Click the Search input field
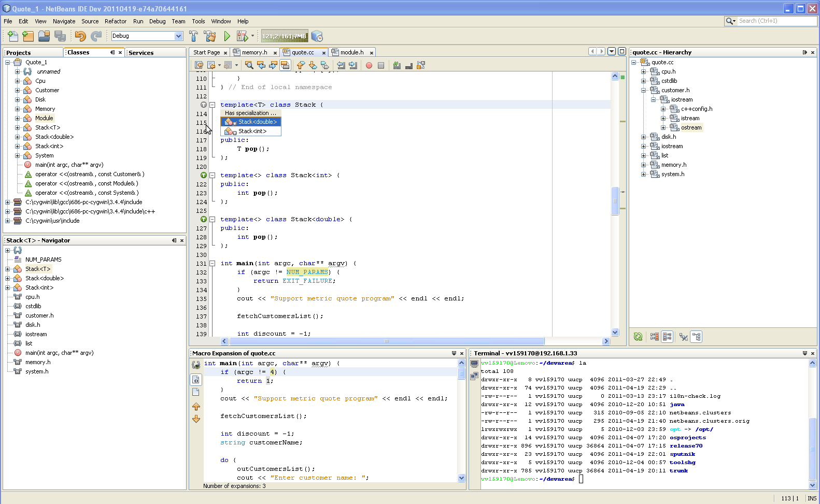This screenshot has width=820, height=504. pyautogui.click(x=776, y=21)
